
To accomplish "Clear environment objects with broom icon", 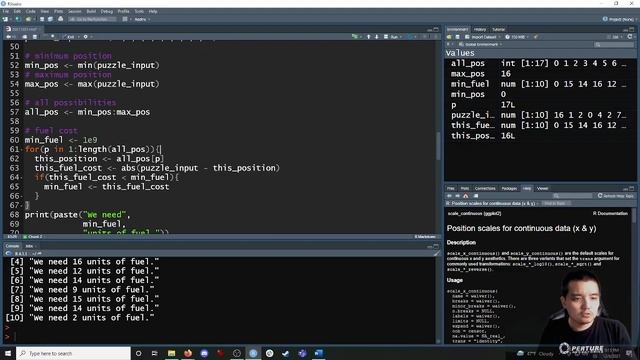I will [x=536, y=37].
